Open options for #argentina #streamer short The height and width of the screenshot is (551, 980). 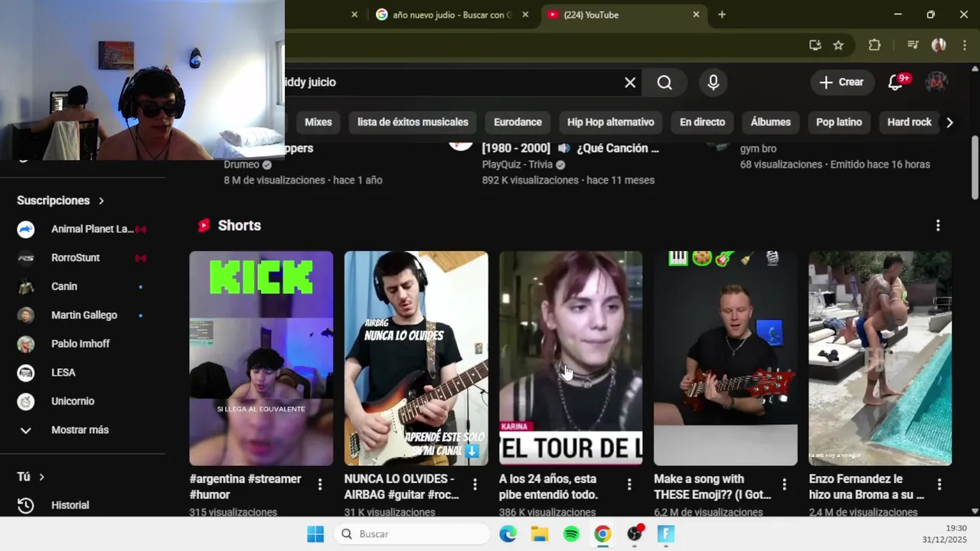320,484
